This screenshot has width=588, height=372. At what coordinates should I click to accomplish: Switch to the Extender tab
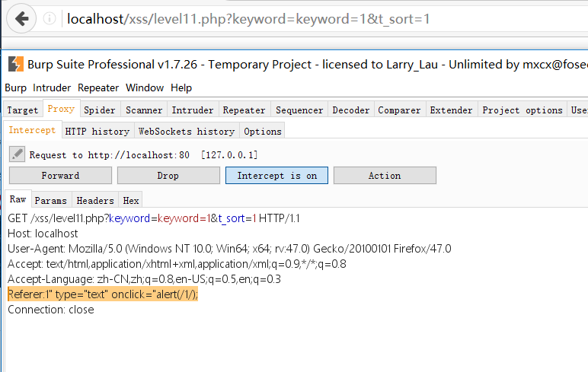pyautogui.click(x=452, y=110)
